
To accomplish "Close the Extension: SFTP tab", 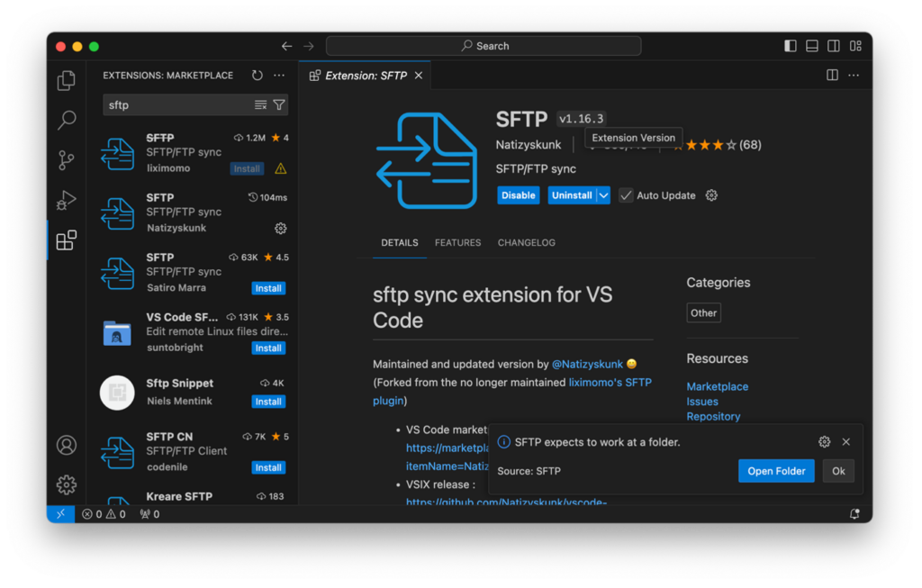I will pyautogui.click(x=419, y=76).
